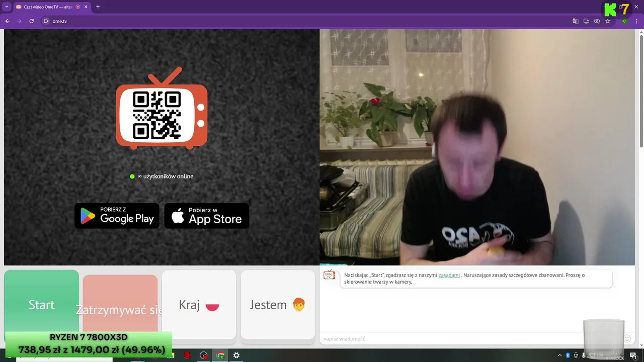This screenshot has width=644, height=362.
Task: Click the OmeTV avatar in chat message
Action: click(x=329, y=275)
